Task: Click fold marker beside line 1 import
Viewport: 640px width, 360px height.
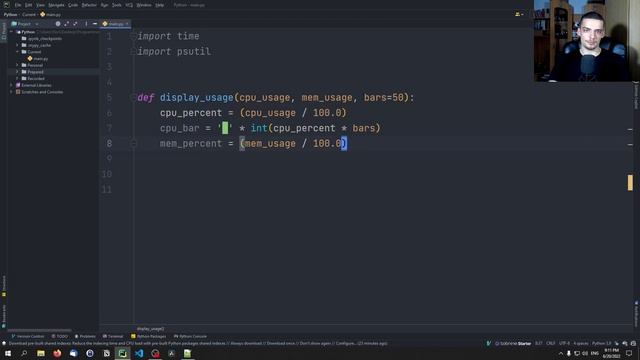Action: [133, 36]
